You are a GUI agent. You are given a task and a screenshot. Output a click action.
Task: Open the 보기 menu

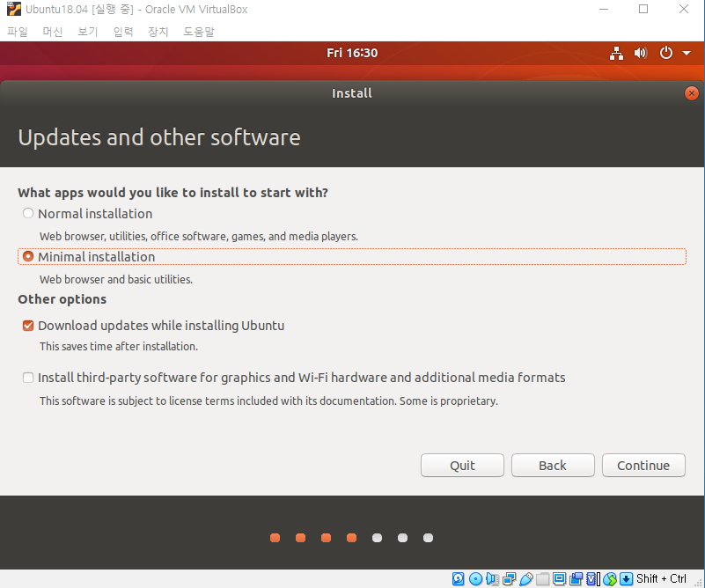click(88, 32)
